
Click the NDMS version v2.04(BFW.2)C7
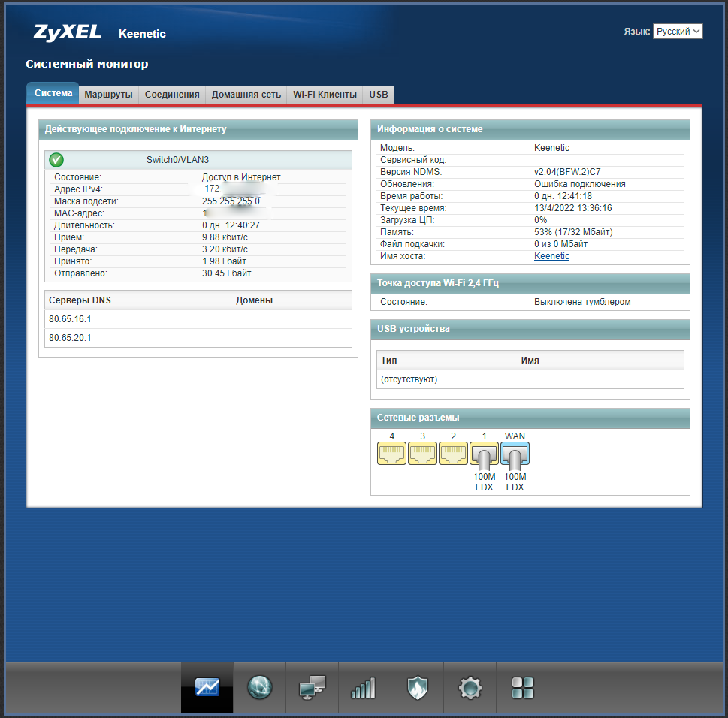tap(567, 172)
